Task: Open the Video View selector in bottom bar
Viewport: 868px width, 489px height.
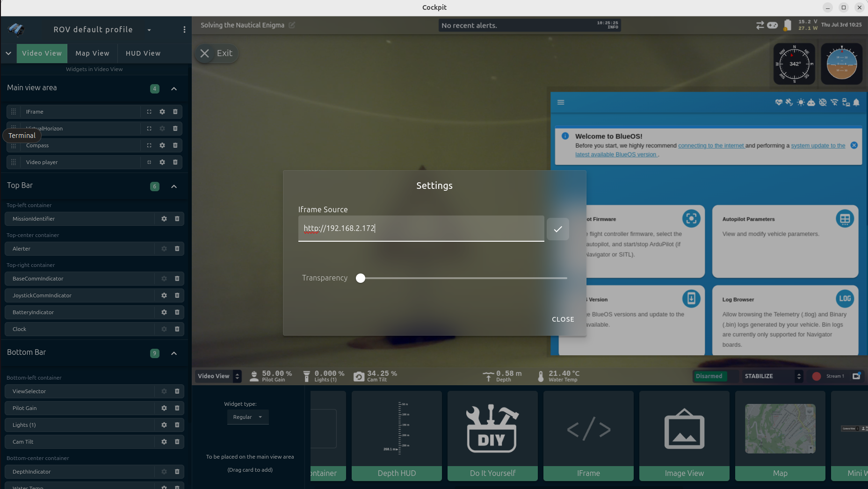Action: point(218,376)
